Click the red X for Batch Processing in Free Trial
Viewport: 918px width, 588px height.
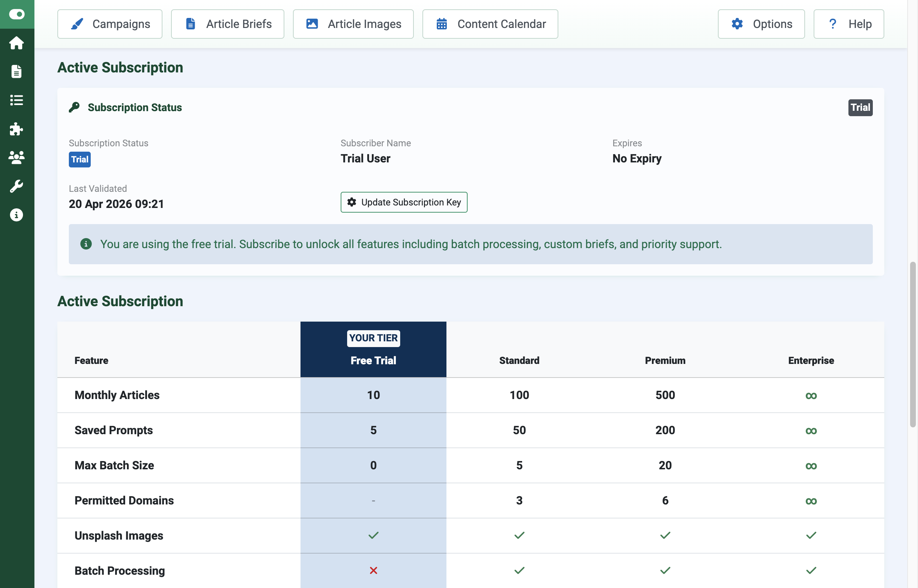pyautogui.click(x=373, y=570)
